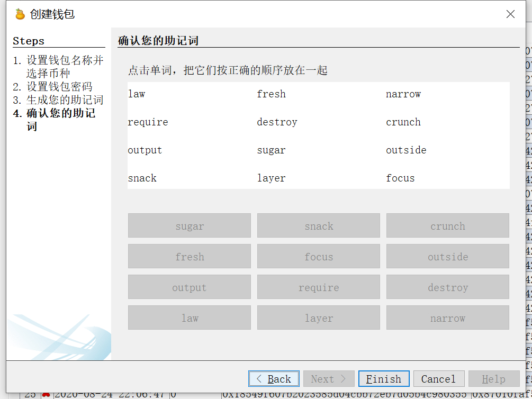Click the grey 'crunch' word button
This screenshot has width=532, height=399.
coord(448,225)
